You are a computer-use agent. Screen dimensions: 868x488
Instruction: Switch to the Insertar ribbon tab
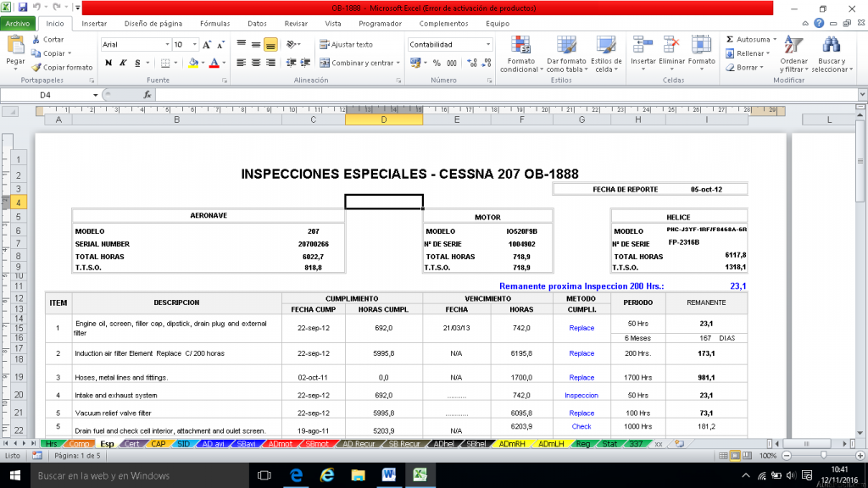point(94,24)
